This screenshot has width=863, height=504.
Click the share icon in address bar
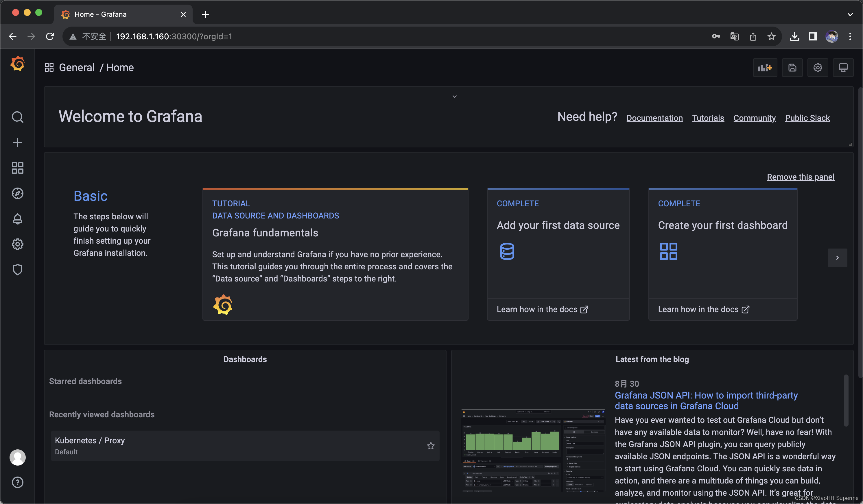pos(753,36)
